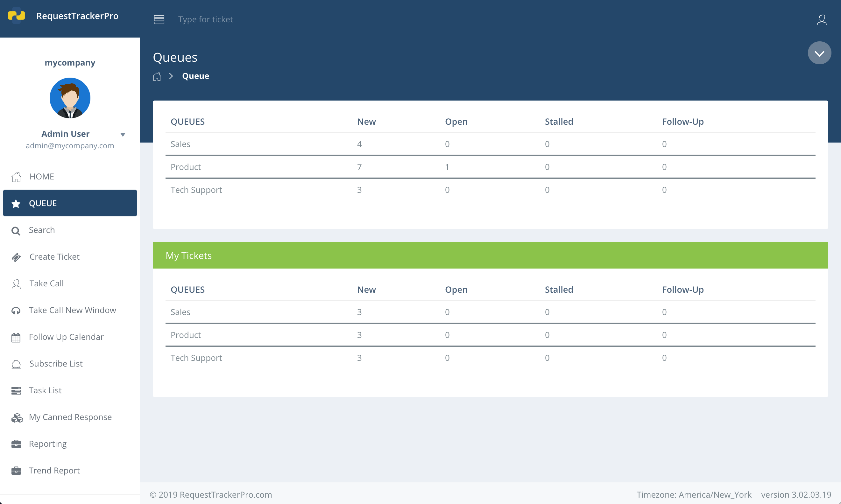Open Follow Up Calendar
The image size is (841, 504).
click(x=70, y=337)
